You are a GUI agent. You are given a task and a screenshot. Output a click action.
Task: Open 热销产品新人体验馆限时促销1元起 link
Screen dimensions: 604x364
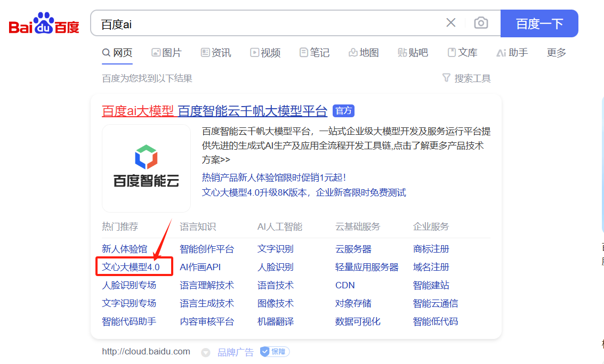click(274, 177)
